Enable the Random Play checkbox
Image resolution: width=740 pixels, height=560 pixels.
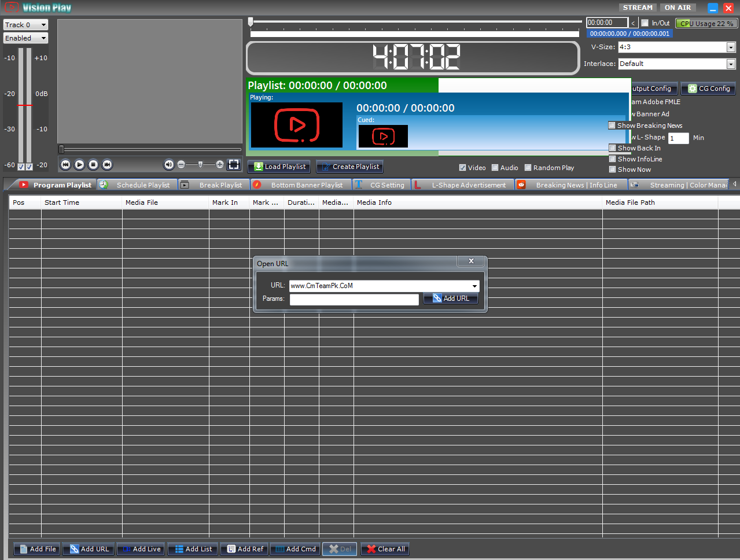(528, 168)
